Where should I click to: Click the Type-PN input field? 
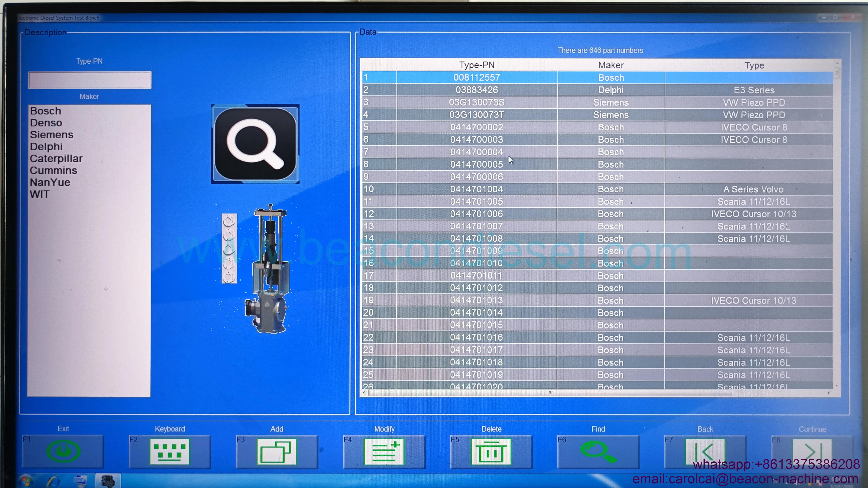90,80
